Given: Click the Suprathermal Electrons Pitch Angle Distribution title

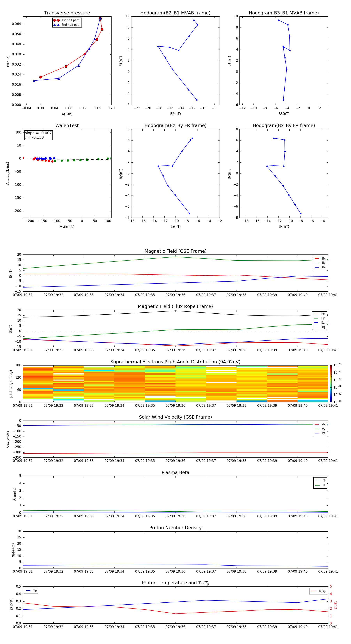Looking at the screenshot, I should point(175,362).
